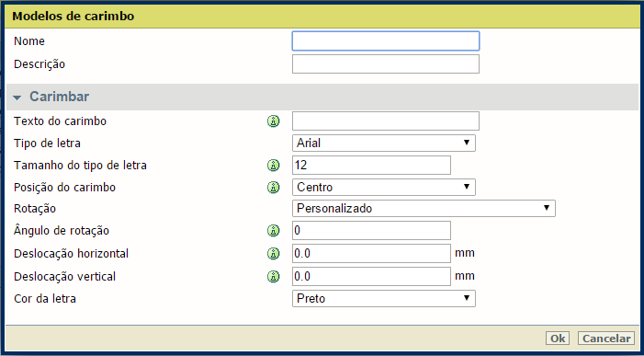Open the Tipo de letra Arial dropdown

pyautogui.click(x=384, y=144)
